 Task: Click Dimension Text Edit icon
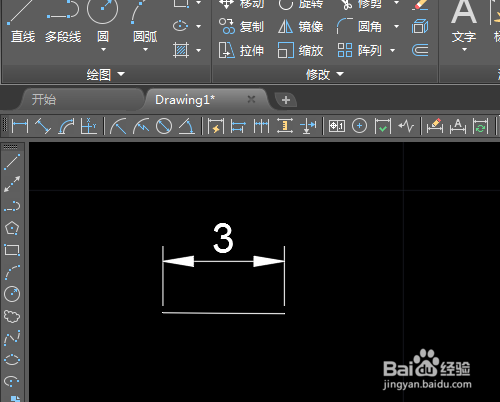458,127
